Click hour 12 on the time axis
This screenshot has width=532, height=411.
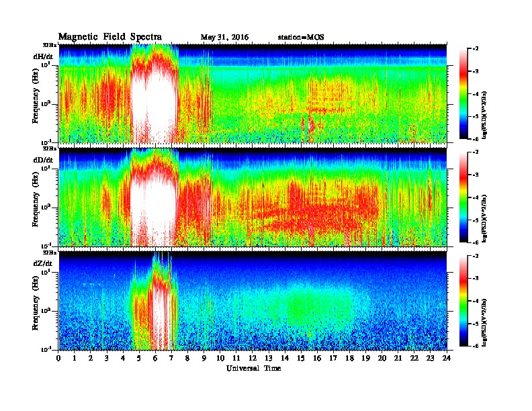[x=253, y=359]
